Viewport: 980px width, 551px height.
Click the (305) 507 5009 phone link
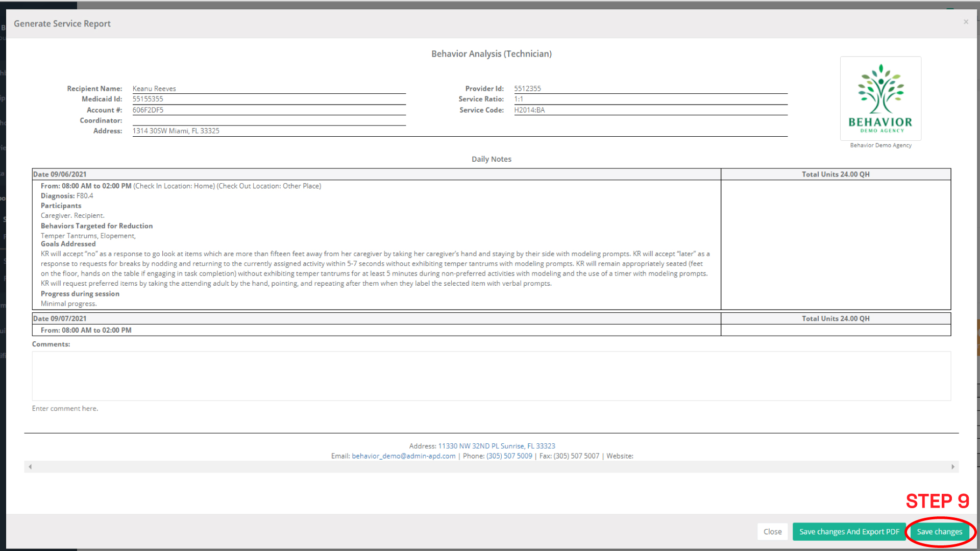tap(509, 456)
